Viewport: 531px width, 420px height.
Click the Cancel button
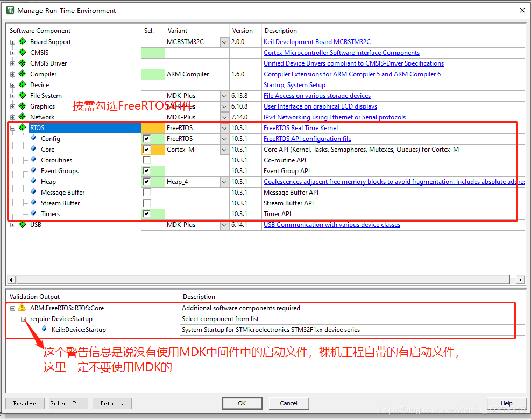coord(288,403)
